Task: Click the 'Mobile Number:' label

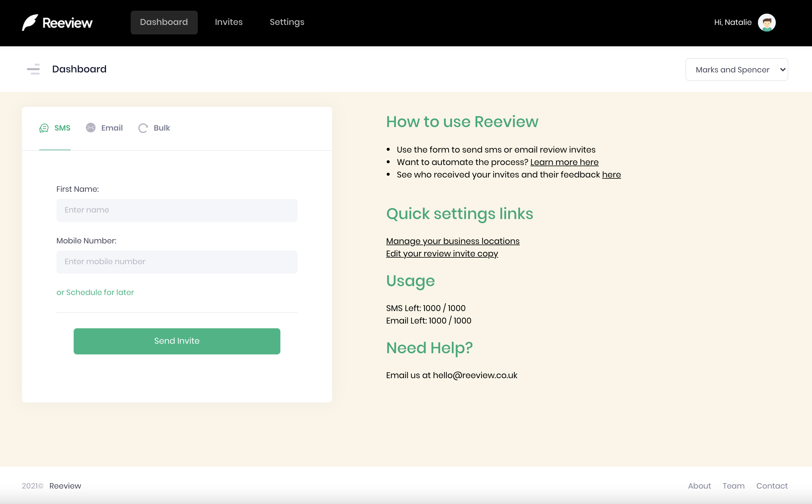Action: click(x=86, y=241)
